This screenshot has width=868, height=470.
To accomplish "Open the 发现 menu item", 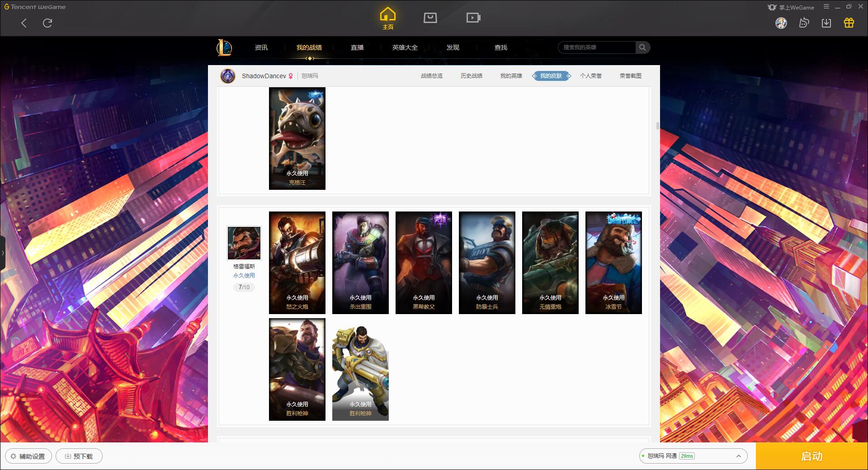I will coord(453,47).
